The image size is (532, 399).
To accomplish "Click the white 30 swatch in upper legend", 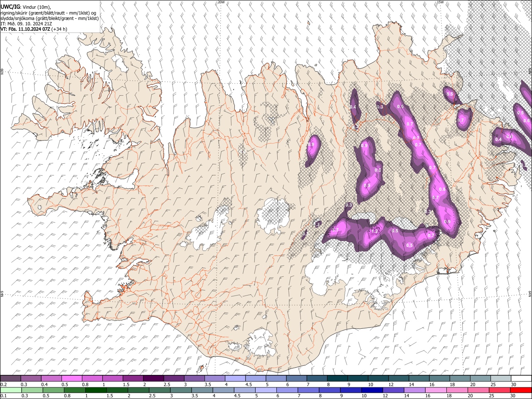I will pyautogui.click(x=521, y=378).
